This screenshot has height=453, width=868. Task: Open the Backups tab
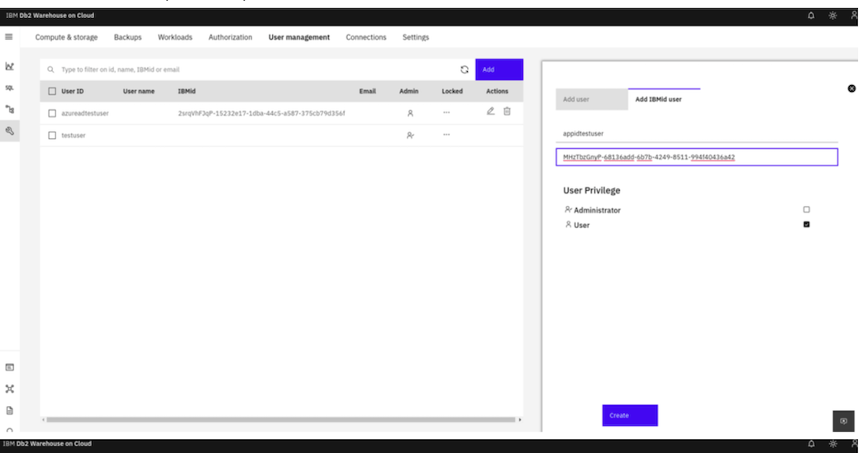pyautogui.click(x=128, y=37)
